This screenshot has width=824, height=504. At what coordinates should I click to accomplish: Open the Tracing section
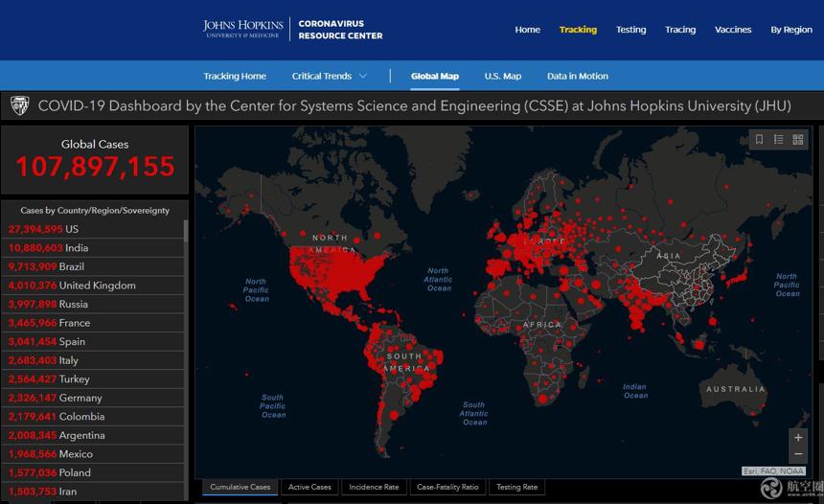(x=680, y=30)
